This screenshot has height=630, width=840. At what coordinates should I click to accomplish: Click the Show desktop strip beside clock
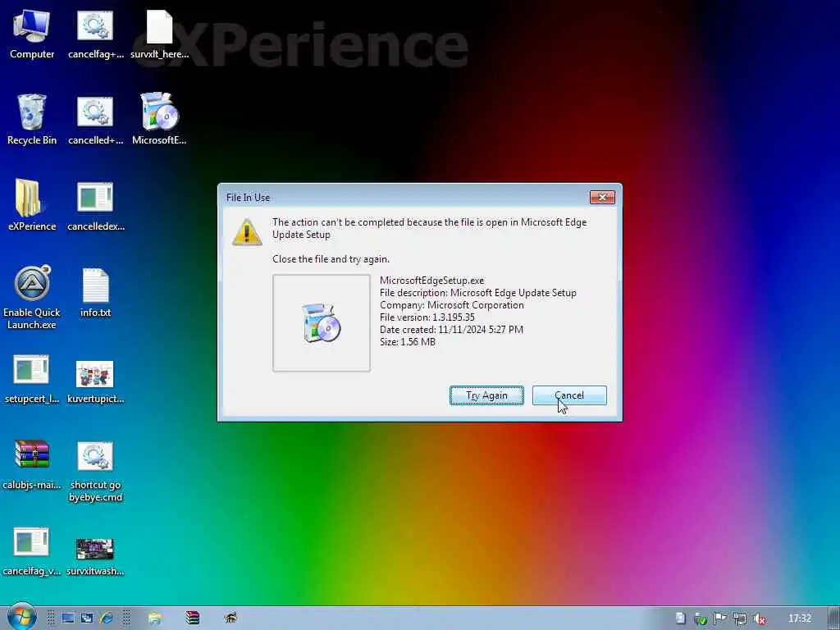pyautogui.click(x=833, y=619)
